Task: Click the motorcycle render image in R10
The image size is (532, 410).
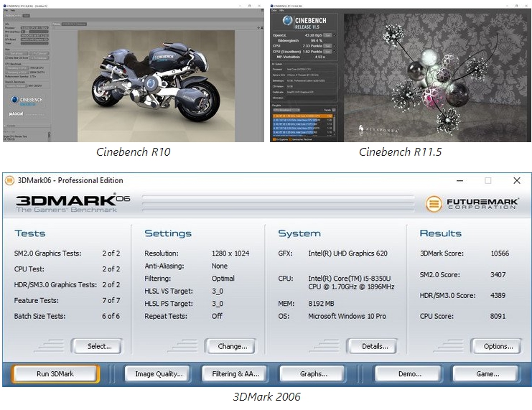Action: 156,86
